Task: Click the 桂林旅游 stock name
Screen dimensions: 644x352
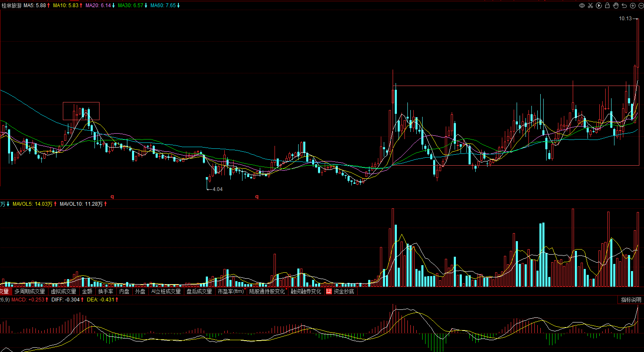Action: 12,5
